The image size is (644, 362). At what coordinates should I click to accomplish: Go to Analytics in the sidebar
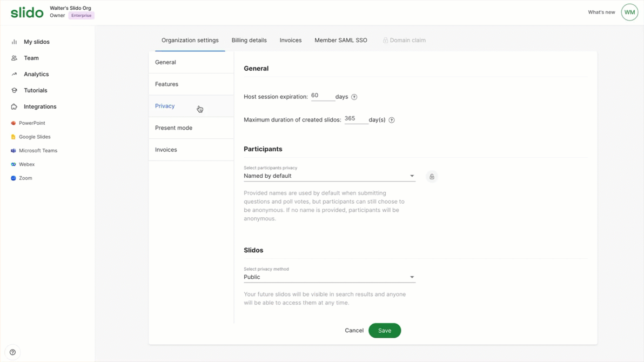tap(36, 75)
